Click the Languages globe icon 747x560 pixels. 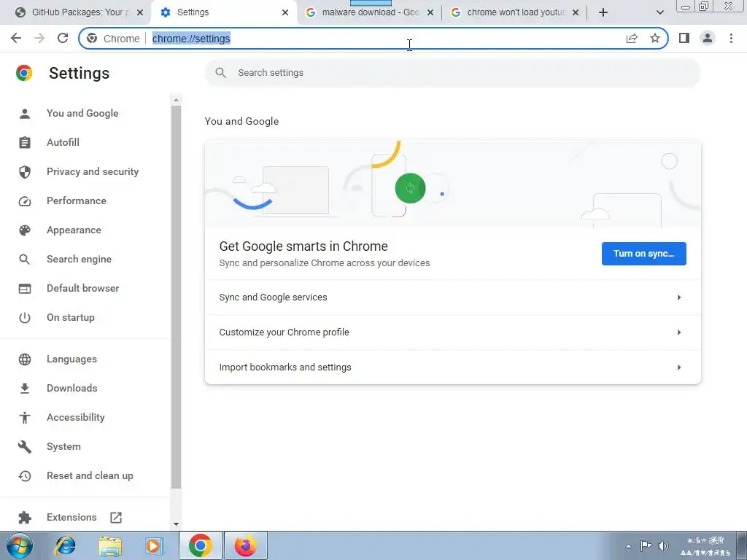click(x=25, y=359)
